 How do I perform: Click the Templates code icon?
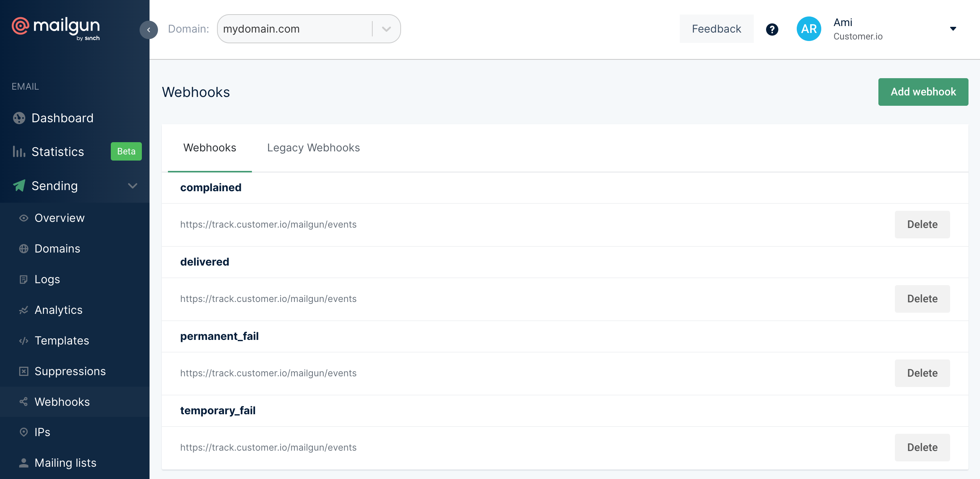[x=24, y=341]
